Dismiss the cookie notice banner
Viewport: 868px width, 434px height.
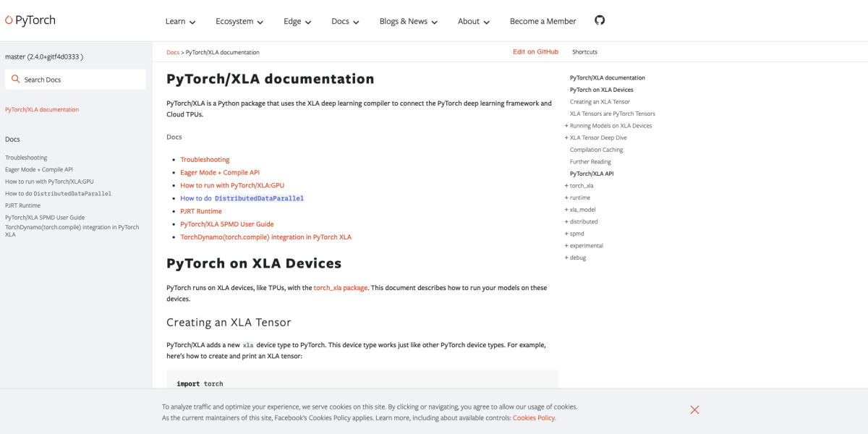pyautogui.click(x=694, y=409)
